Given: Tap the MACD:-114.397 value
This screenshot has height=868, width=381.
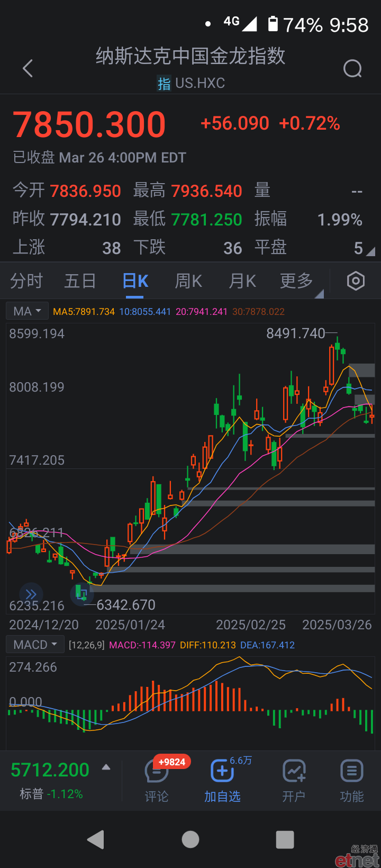Looking at the screenshot, I should pyautogui.click(x=142, y=645).
